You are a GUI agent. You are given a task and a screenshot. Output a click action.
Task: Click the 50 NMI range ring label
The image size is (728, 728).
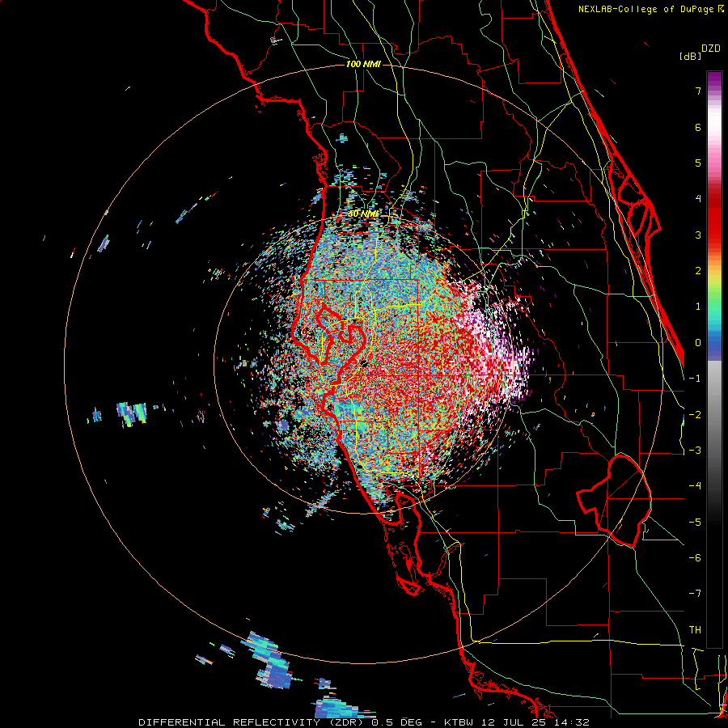coord(363,214)
